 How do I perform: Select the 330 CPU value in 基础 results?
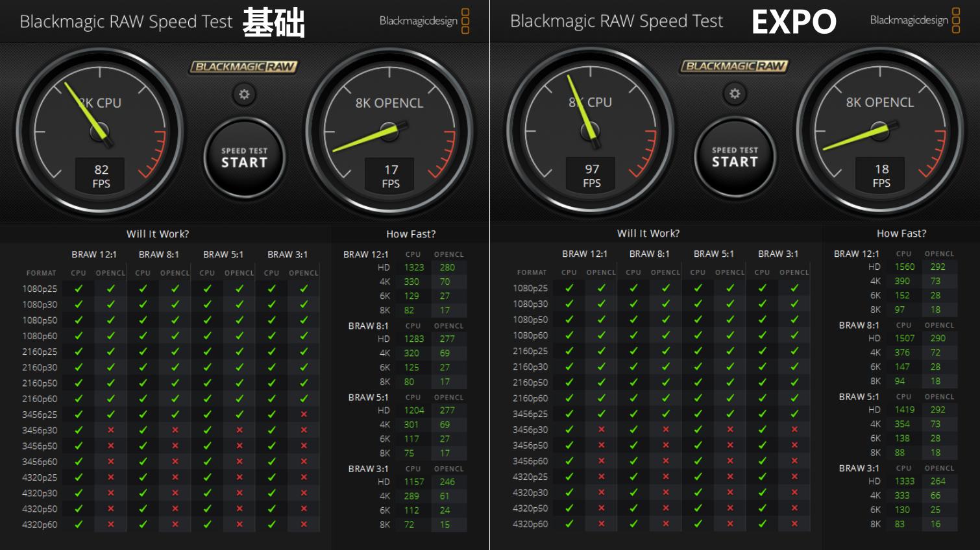tap(411, 281)
